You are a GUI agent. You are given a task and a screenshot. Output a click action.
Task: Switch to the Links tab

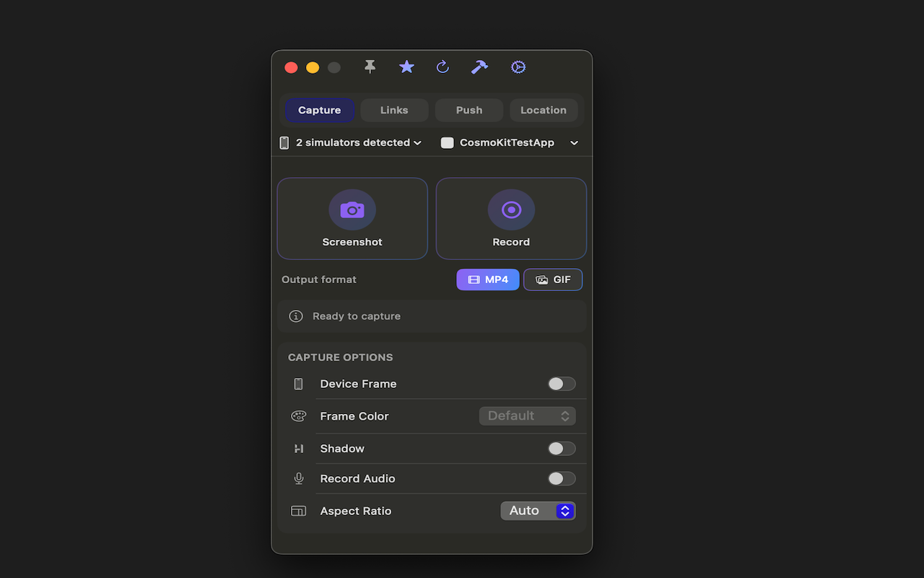(x=394, y=110)
